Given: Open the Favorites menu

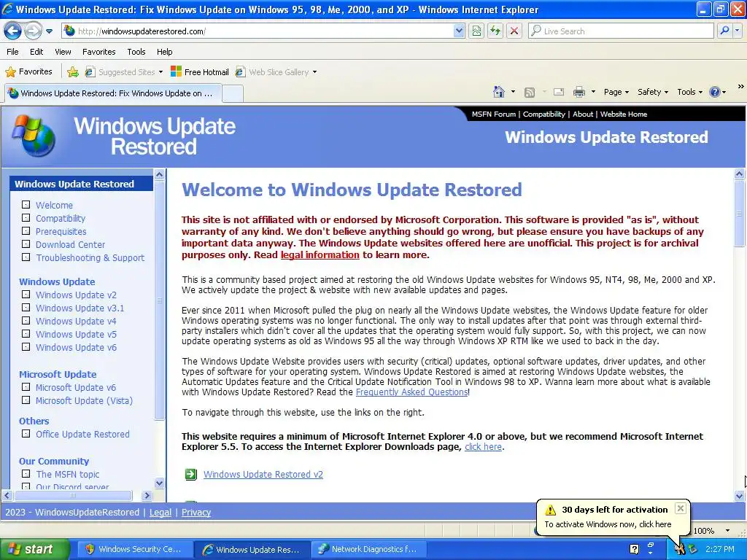Looking at the screenshot, I should 99,52.
